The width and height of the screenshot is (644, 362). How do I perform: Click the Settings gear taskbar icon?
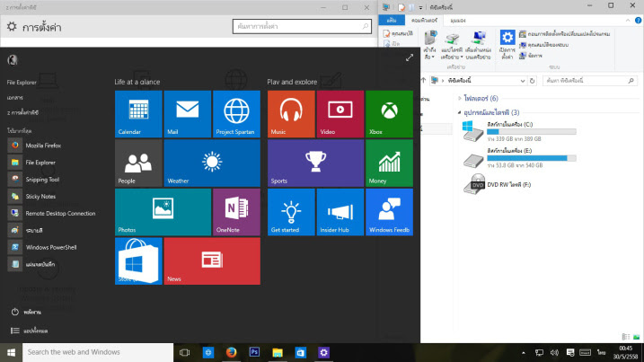click(323, 352)
